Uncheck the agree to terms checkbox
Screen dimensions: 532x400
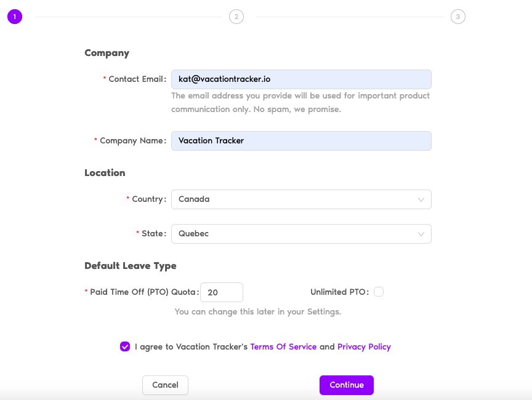[x=125, y=346]
